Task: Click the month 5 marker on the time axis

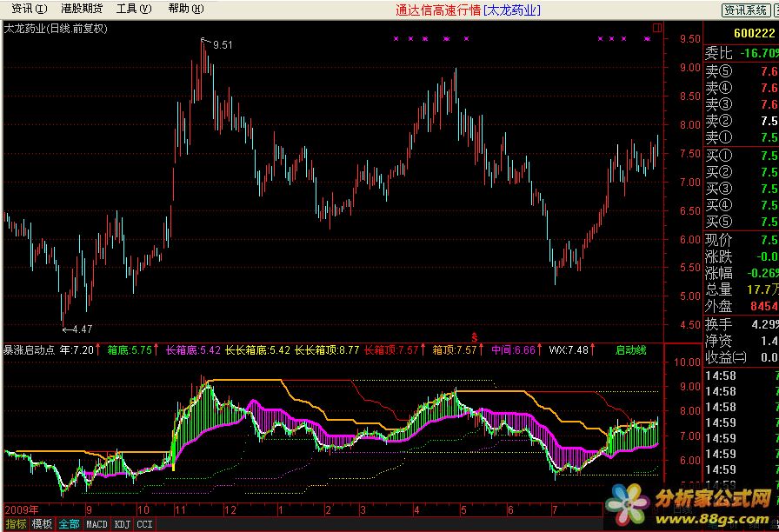Action: click(x=463, y=510)
